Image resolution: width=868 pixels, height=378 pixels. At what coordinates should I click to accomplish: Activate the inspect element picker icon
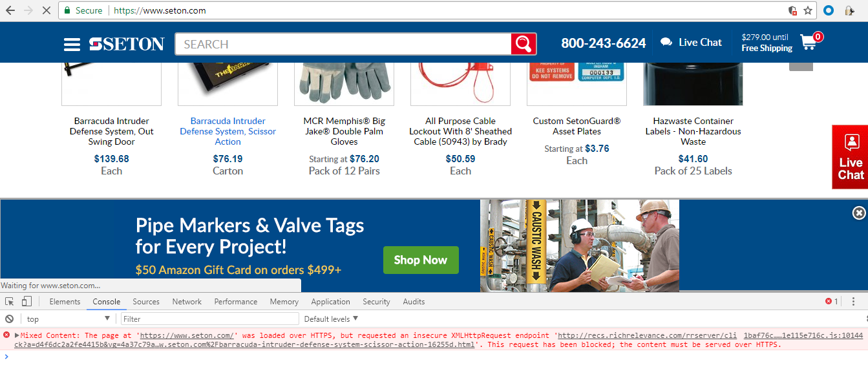click(x=10, y=301)
